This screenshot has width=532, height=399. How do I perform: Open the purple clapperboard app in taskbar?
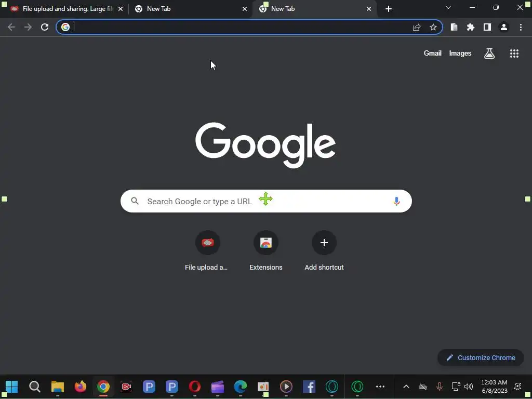(218, 387)
